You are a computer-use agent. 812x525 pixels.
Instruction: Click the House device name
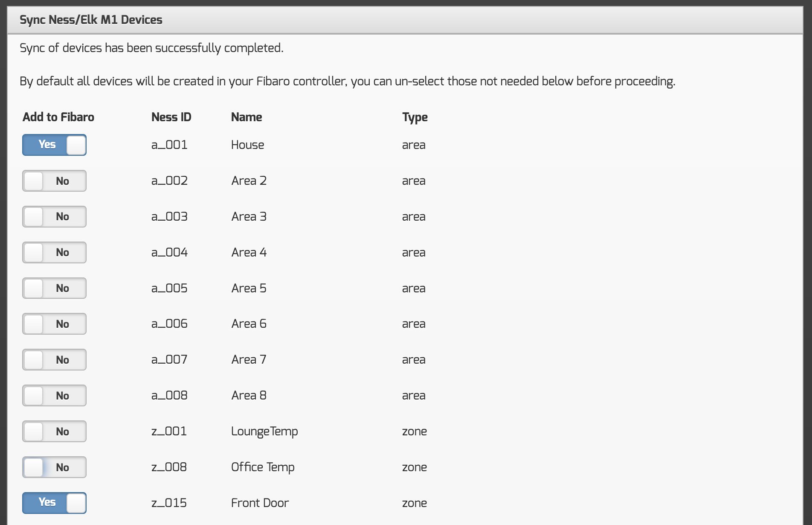coord(247,145)
